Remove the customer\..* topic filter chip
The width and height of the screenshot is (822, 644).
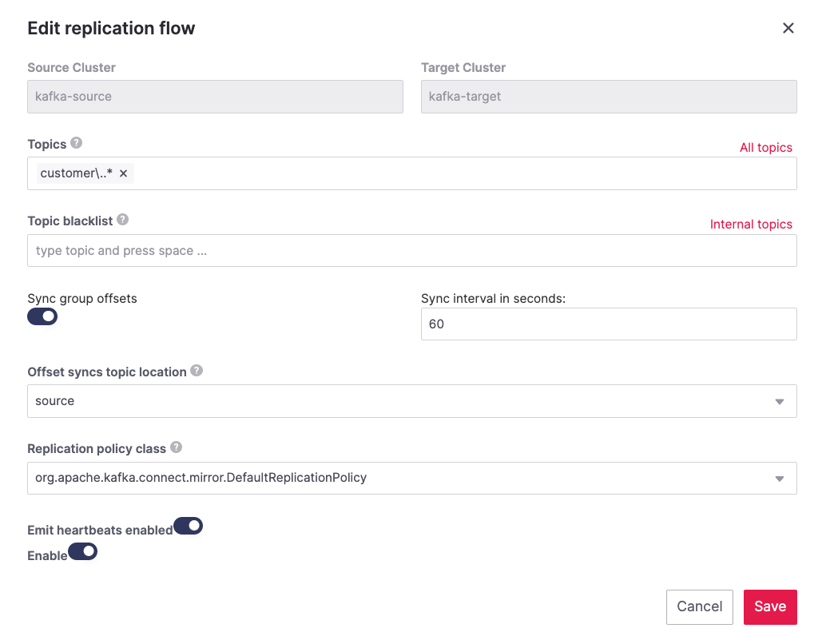pos(123,173)
